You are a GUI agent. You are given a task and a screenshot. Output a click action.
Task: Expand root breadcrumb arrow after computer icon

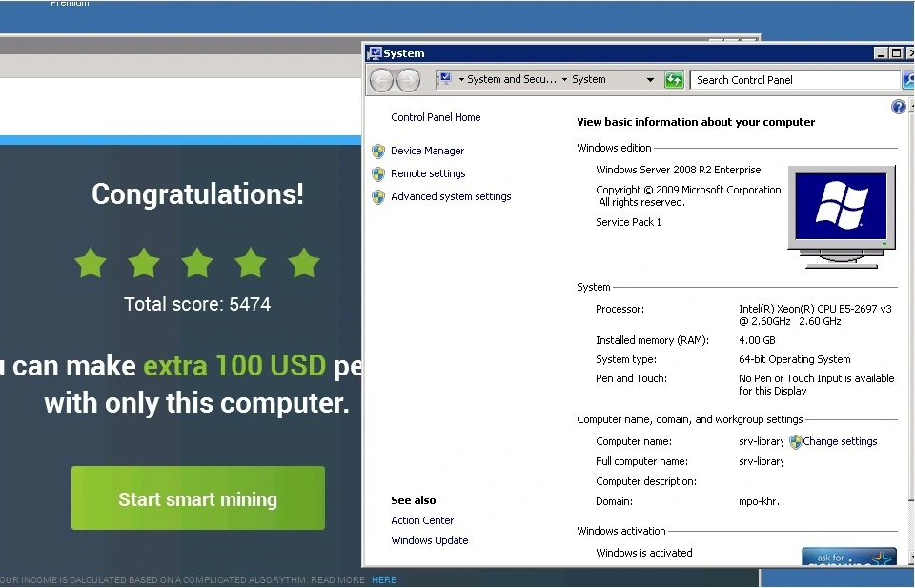(461, 80)
